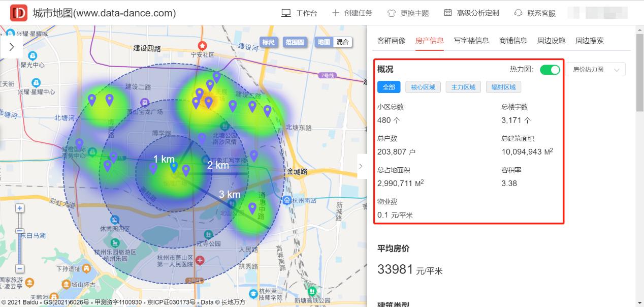
Task: Click the 联系客服 customer service icon
Action: click(518, 13)
